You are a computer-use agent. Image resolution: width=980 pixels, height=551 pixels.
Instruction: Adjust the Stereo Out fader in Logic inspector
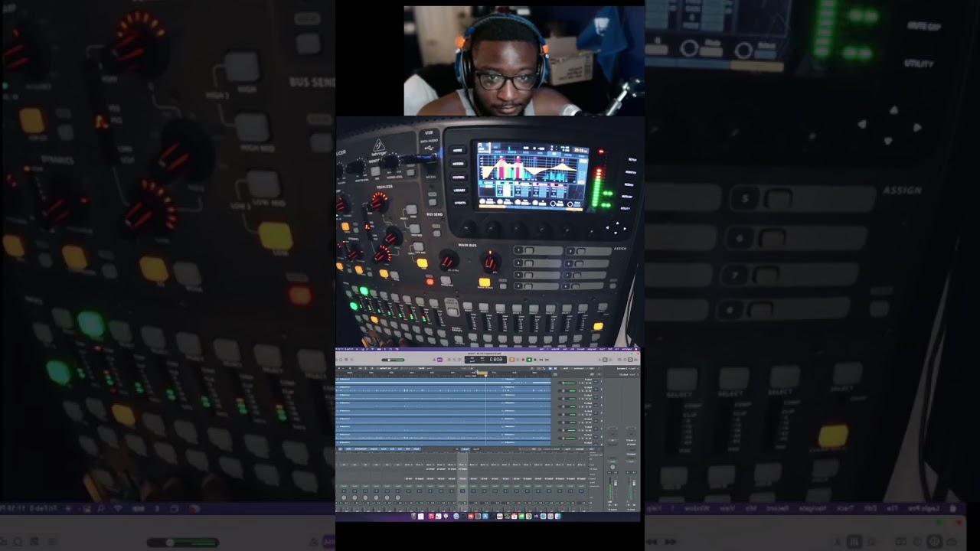tap(616, 483)
